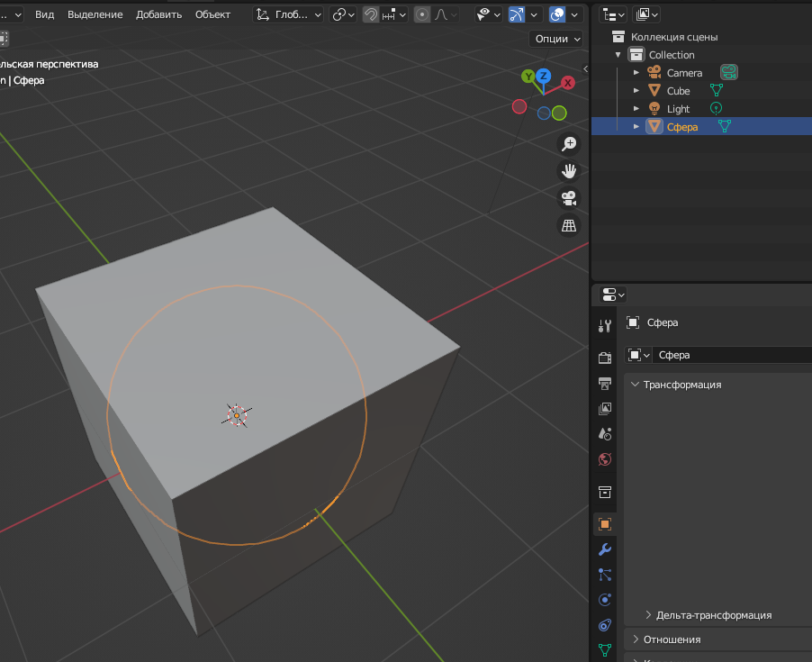Open the Collection properties tab
The width and height of the screenshot is (812, 662).
point(604,492)
